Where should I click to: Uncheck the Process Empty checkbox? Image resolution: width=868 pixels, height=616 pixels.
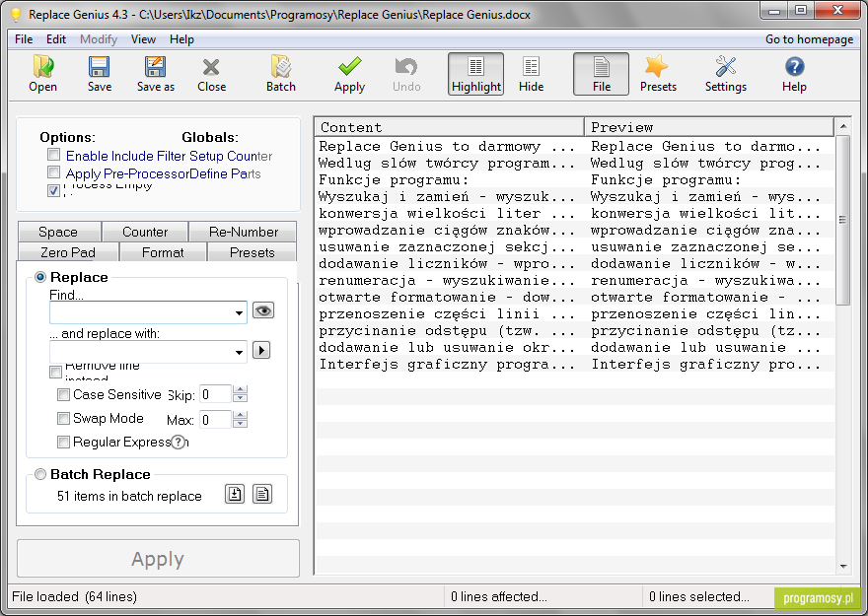[53, 191]
